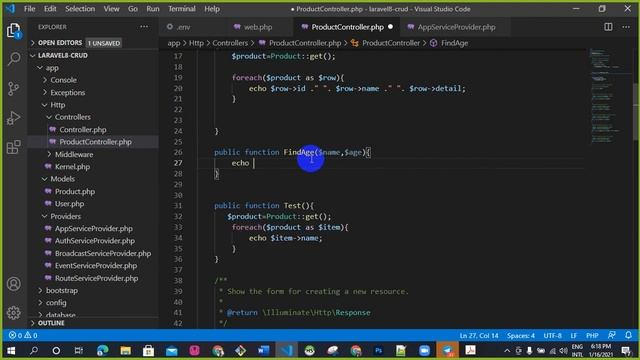The height and width of the screenshot is (360, 640).
Task: Click the feedback icon in status bar
Action: pos(611,336)
